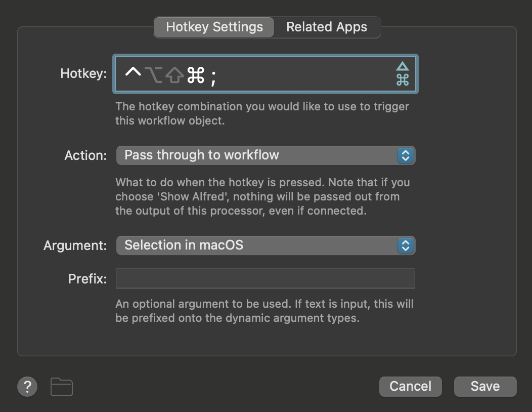
Task: Click the dimmed Shift arrow symbol
Action: click(x=175, y=75)
